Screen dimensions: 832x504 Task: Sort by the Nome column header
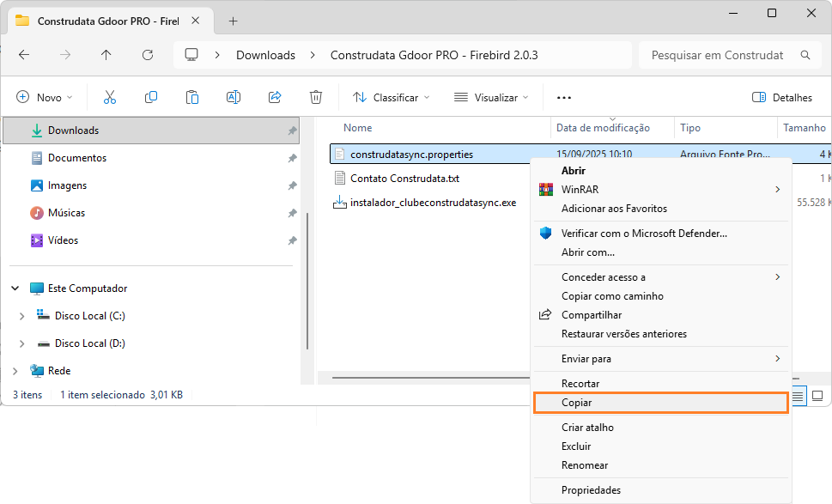point(358,128)
